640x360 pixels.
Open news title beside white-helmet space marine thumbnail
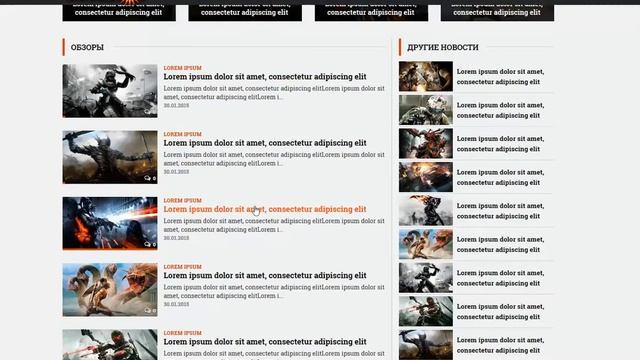pyautogui.click(x=500, y=110)
